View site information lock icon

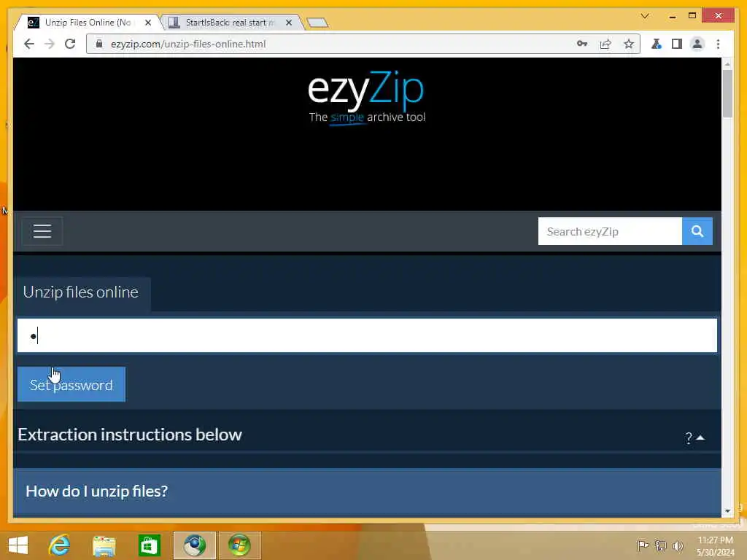(99, 44)
